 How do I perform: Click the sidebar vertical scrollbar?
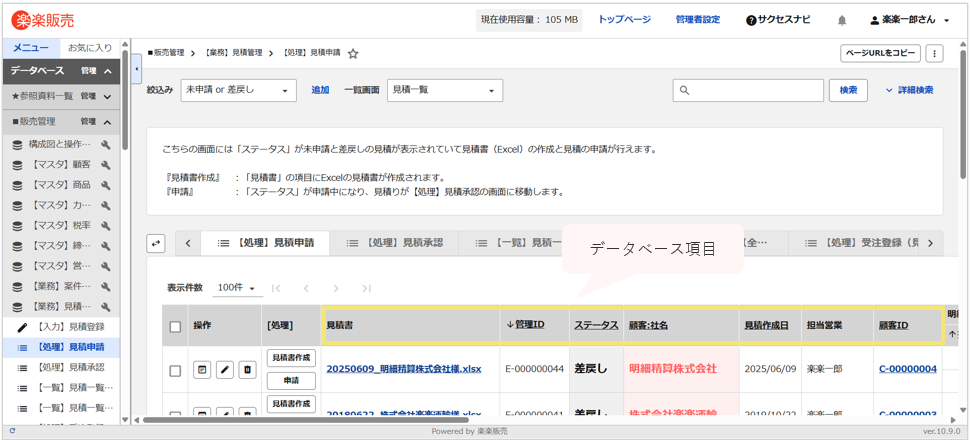click(124, 99)
